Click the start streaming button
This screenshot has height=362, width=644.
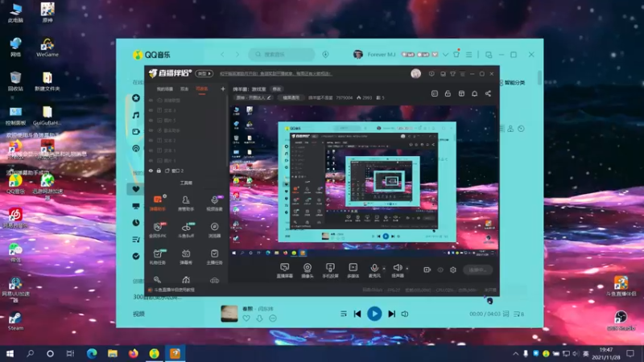tap(477, 269)
